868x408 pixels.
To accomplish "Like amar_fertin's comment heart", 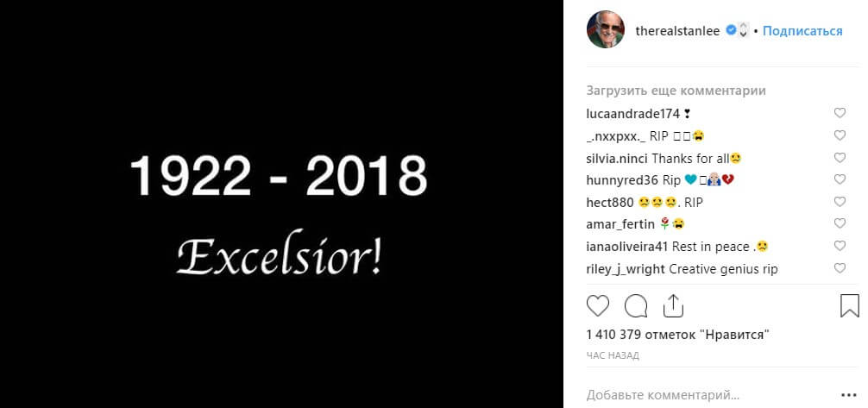I will click(x=840, y=223).
